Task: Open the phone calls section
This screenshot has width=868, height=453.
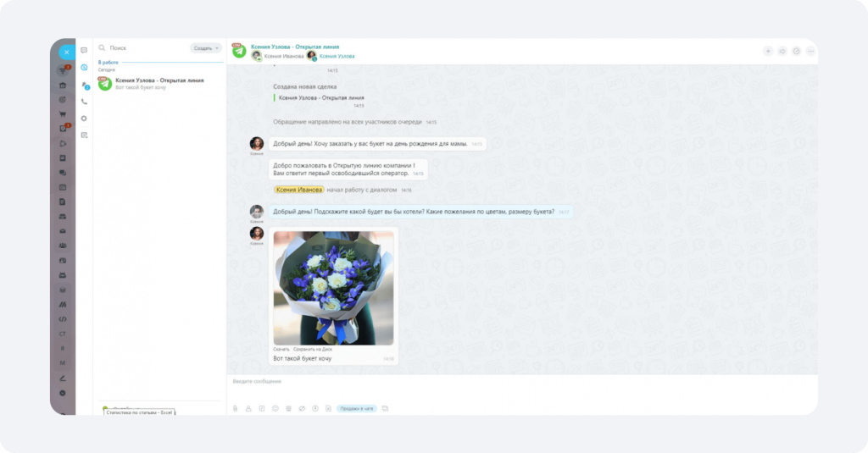Action: pyautogui.click(x=84, y=102)
